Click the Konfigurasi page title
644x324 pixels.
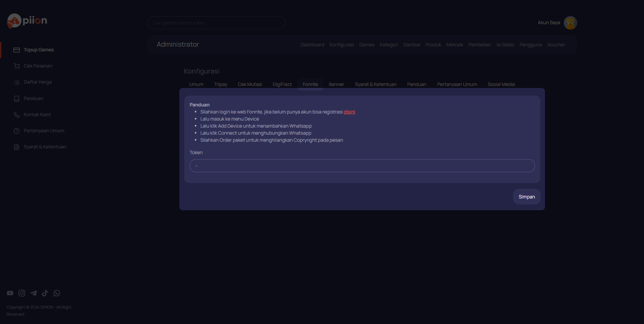tap(201, 71)
